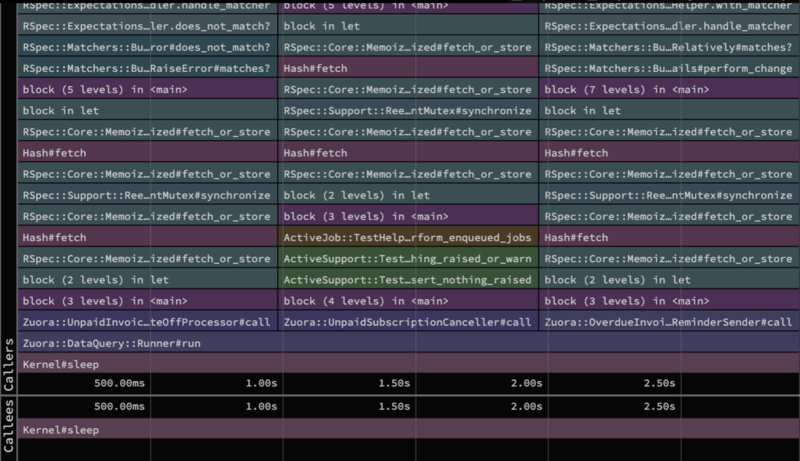Screen dimensions: 800x461
Task: Select Zuora::UnpaidInvoic…teOffProcessor#call frame
Action: 147,322
